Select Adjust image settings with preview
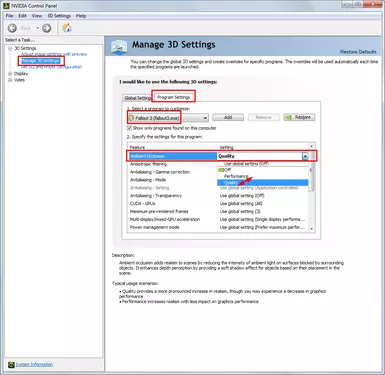385x375 pixels. tap(54, 54)
